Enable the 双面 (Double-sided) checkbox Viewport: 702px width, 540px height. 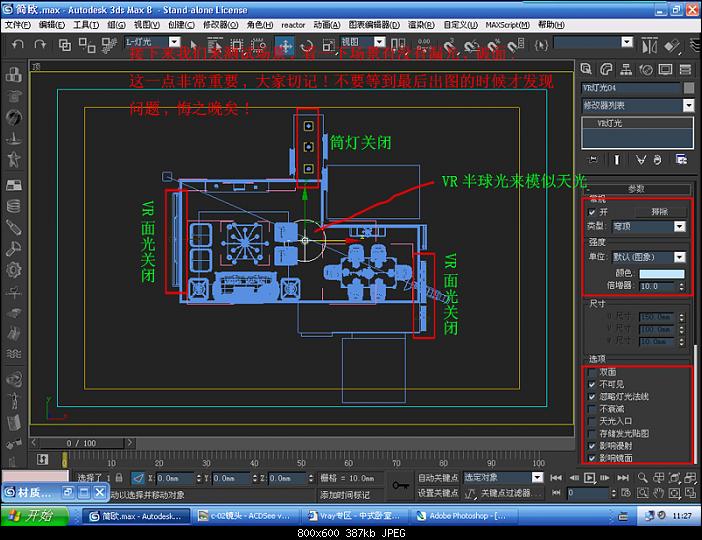(592, 372)
